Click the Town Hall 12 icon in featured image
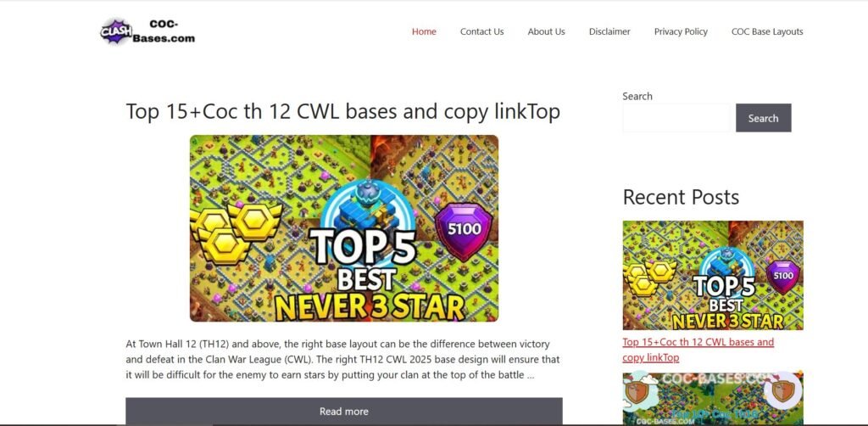The width and height of the screenshot is (868, 426). click(367, 206)
